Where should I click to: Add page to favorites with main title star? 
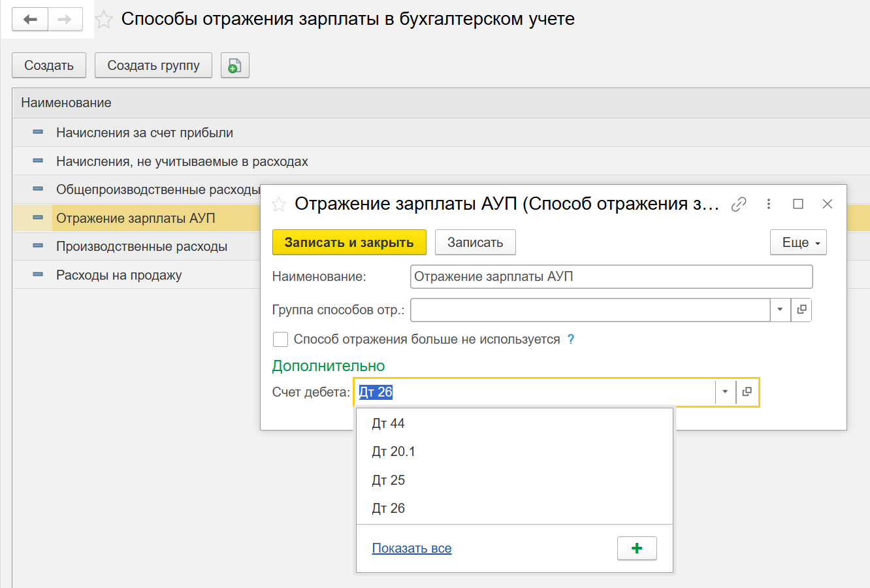(104, 20)
